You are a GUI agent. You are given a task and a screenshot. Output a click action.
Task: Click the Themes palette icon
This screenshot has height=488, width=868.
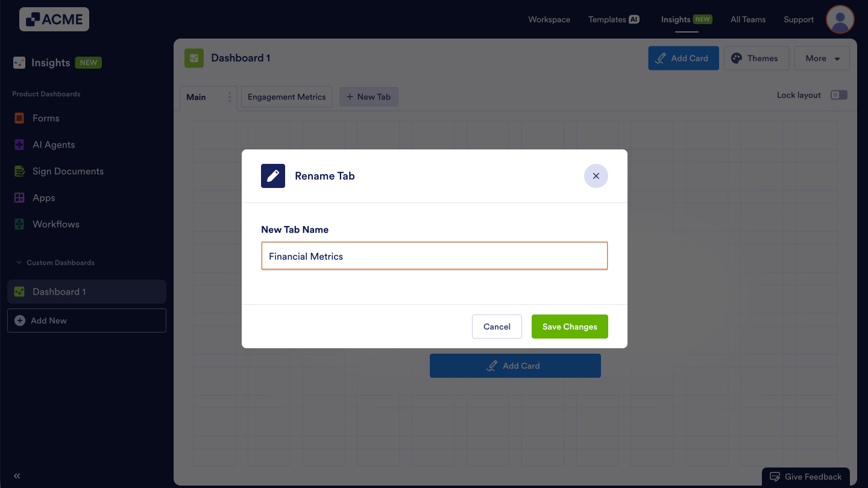(x=737, y=58)
